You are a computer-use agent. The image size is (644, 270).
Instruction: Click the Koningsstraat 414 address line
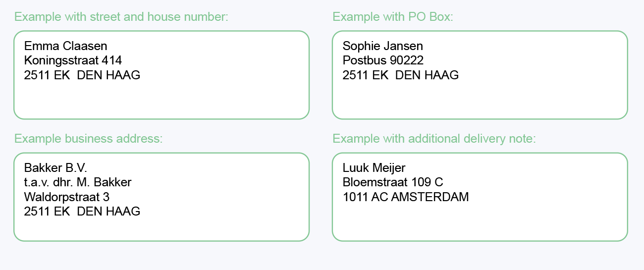coord(73,60)
